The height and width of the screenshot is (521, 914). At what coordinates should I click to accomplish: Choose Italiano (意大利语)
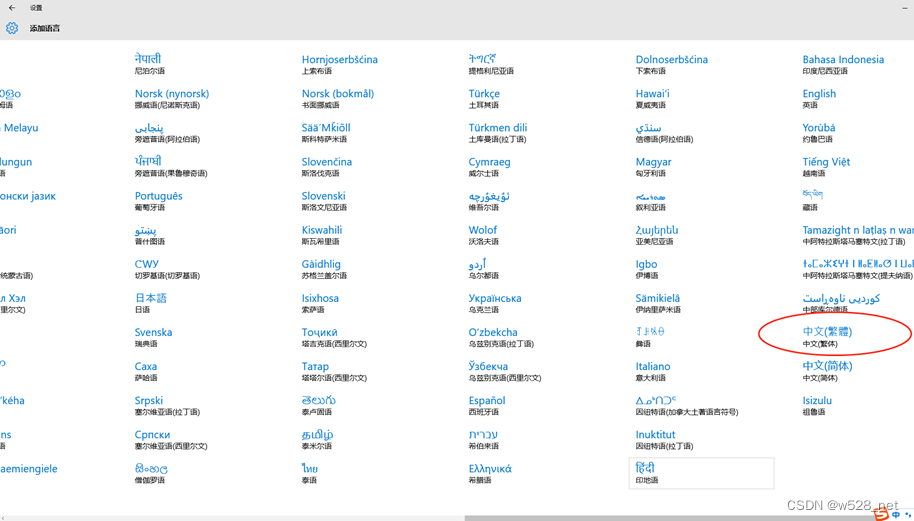pyautogui.click(x=653, y=371)
